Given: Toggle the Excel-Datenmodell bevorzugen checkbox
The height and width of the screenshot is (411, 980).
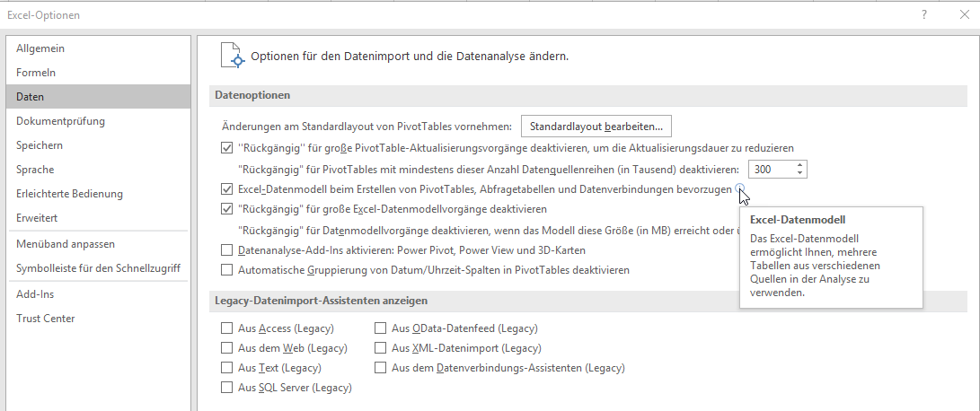Looking at the screenshot, I should [226, 189].
